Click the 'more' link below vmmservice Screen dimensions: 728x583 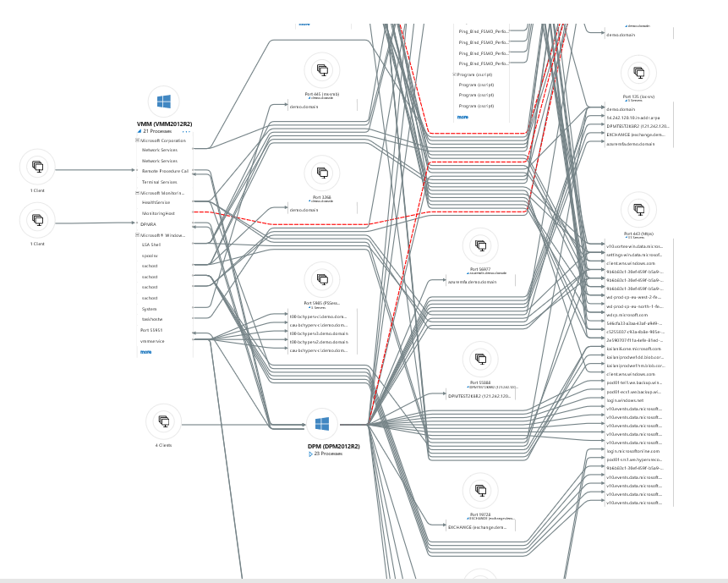tap(145, 351)
